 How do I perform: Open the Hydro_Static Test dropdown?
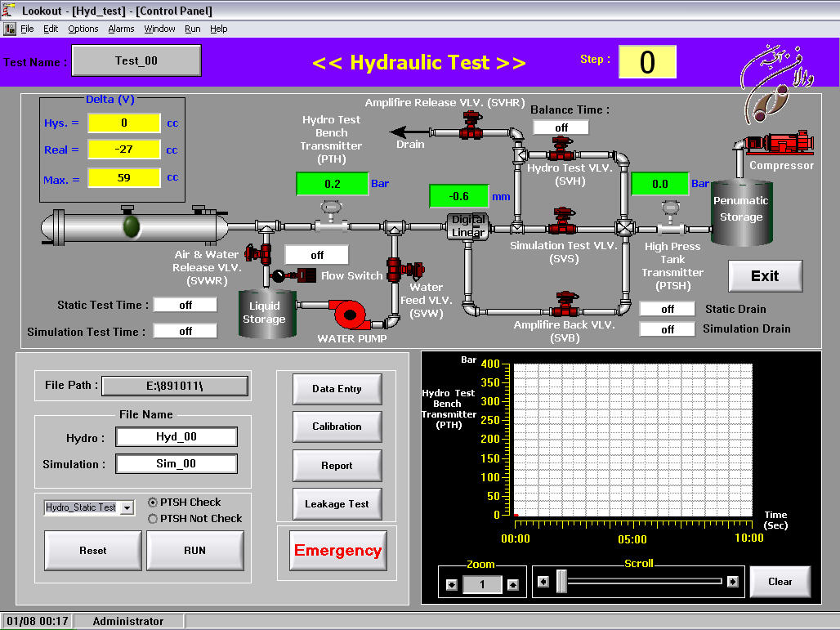[x=127, y=508]
